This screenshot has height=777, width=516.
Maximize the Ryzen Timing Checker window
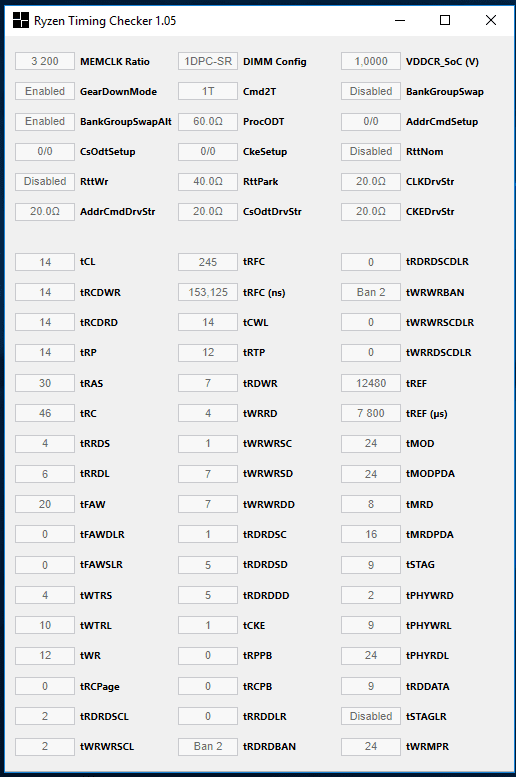pos(445,20)
